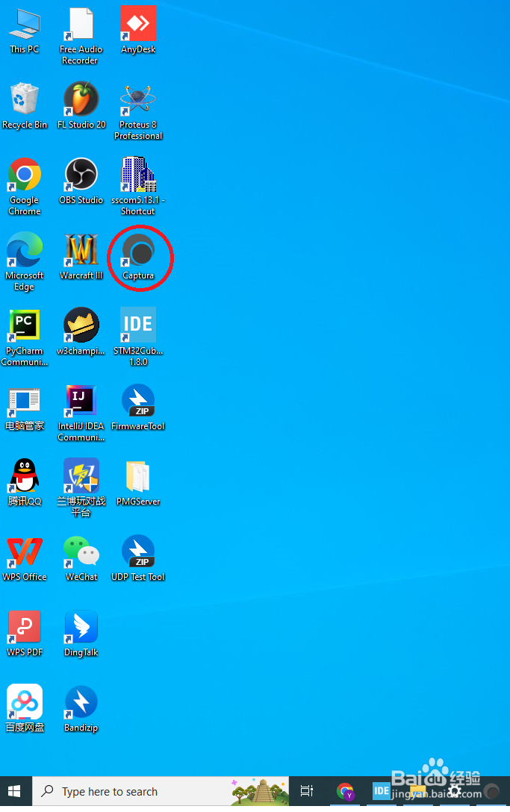
Task: Open the Settings gear in the taskbar
Action: click(x=455, y=791)
